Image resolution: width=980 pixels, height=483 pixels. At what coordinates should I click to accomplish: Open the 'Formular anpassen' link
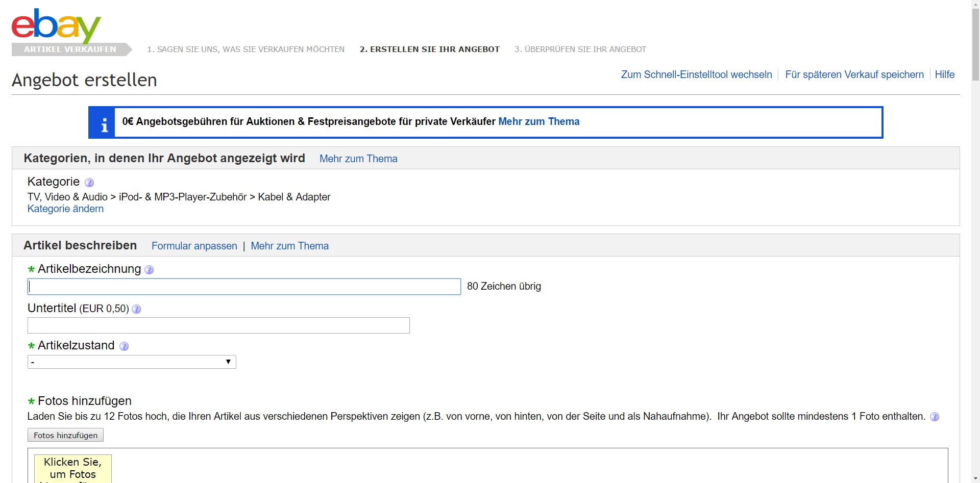[194, 246]
